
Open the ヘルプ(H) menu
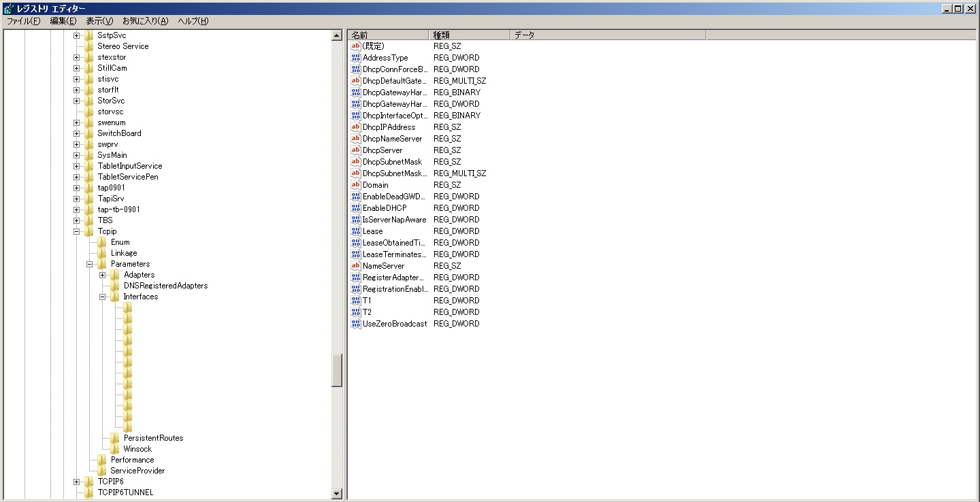[193, 21]
